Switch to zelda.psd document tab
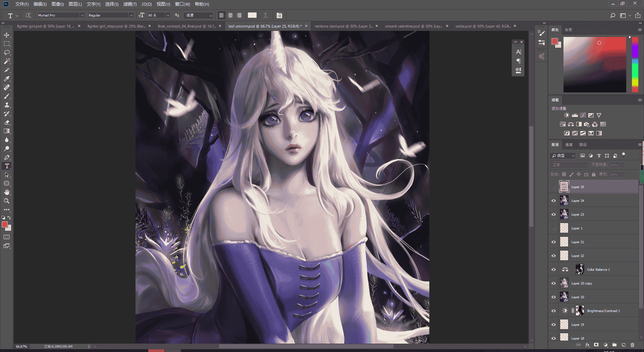Image resolution: width=644 pixels, height=352 pixels. [x=483, y=26]
